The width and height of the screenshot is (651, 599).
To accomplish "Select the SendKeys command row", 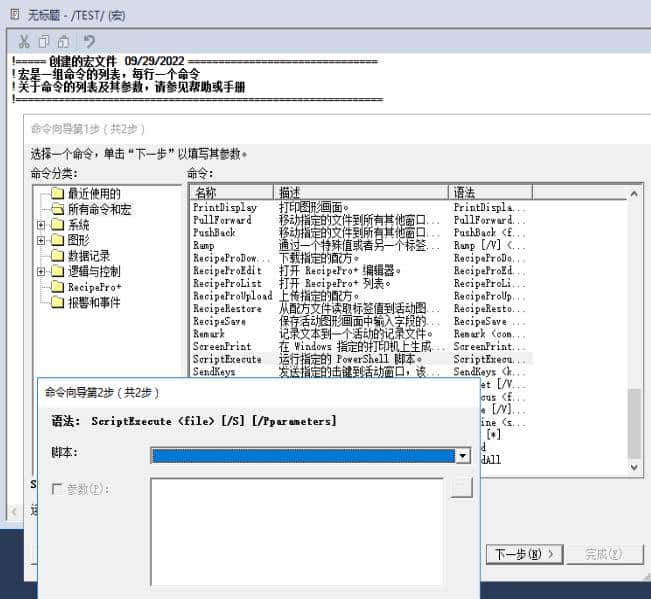I will pyautogui.click(x=361, y=372).
